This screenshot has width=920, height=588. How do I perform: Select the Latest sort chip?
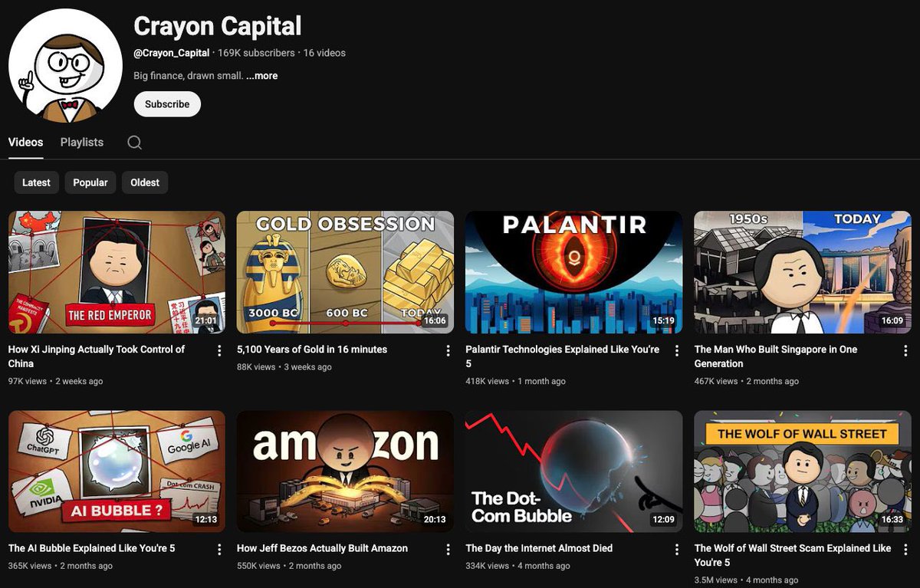coord(36,182)
